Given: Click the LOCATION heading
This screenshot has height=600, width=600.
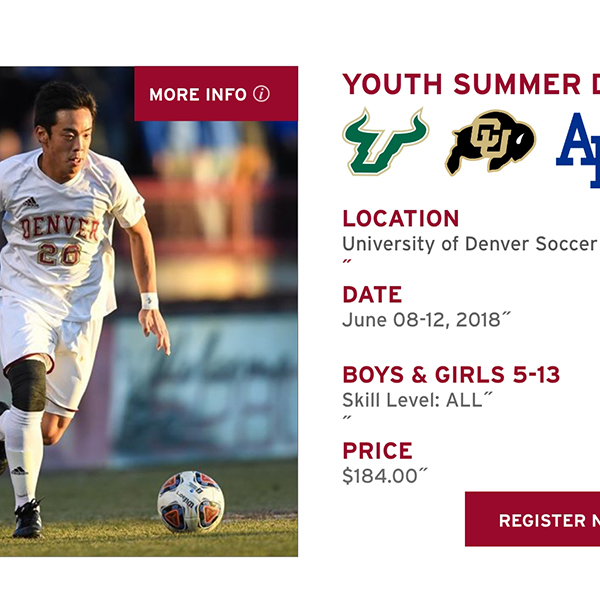Looking at the screenshot, I should (401, 219).
